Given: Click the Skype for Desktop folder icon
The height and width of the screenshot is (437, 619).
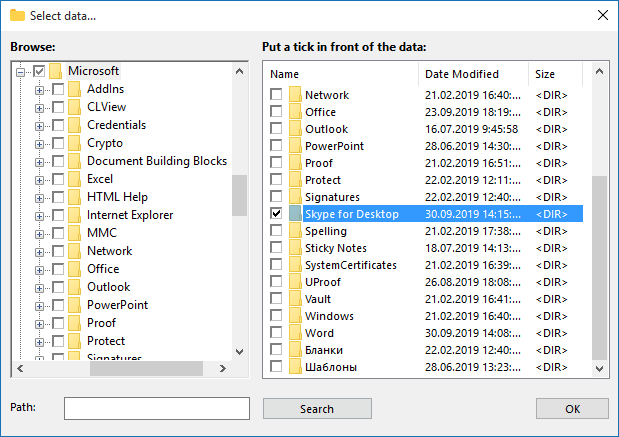Looking at the screenshot, I should coord(295,214).
